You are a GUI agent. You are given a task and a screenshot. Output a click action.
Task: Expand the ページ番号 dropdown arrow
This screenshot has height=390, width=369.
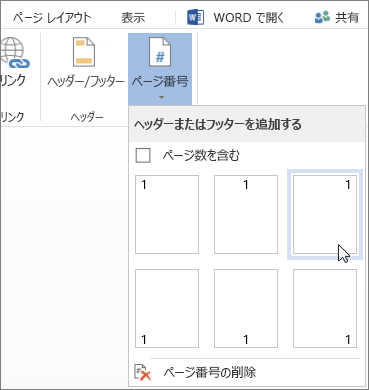tap(161, 98)
